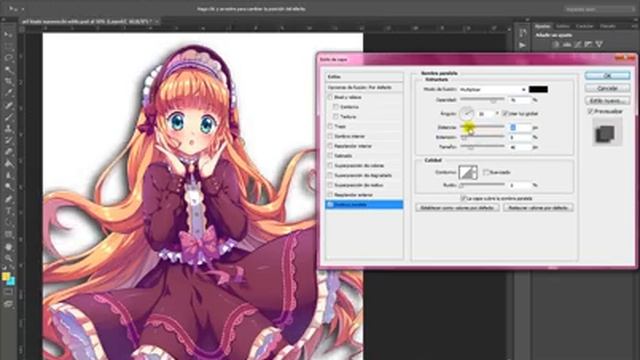Click the Distancia value input field
The width and height of the screenshot is (640, 360).
point(520,128)
